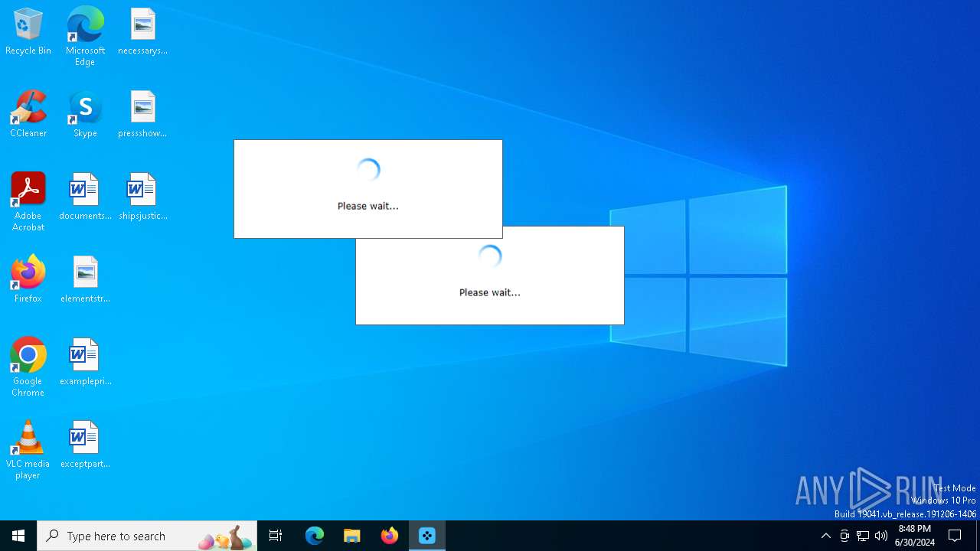The image size is (980, 551).
Task: Open the network status tray icon
Action: 863,536
